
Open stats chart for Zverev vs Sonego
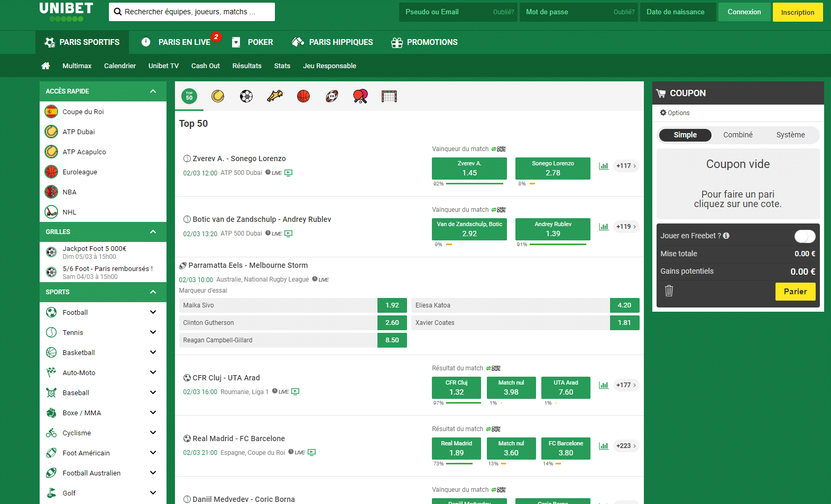(x=604, y=166)
